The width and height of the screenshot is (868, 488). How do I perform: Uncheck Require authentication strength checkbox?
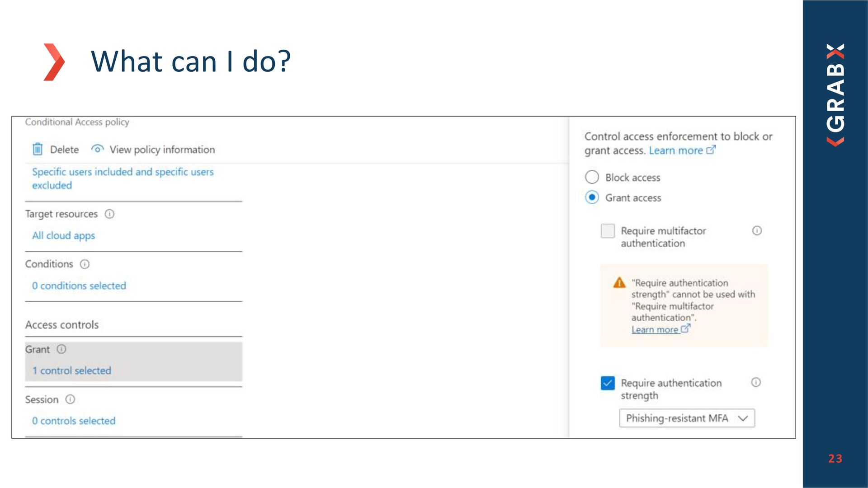(608, 383)
